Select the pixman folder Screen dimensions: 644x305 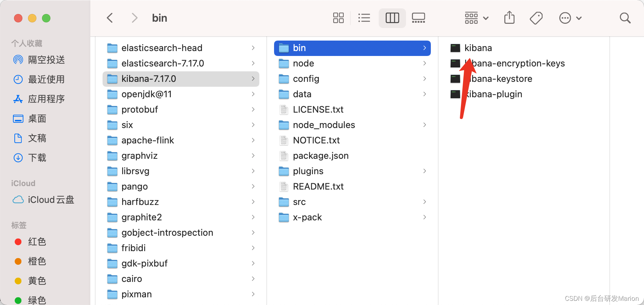(181, 294)
